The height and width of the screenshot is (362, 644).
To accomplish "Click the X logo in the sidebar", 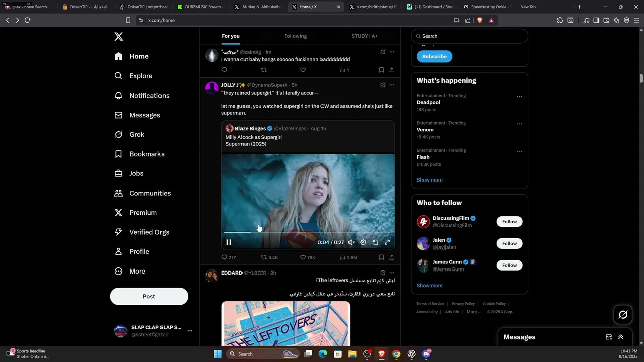I will point(119,37).
